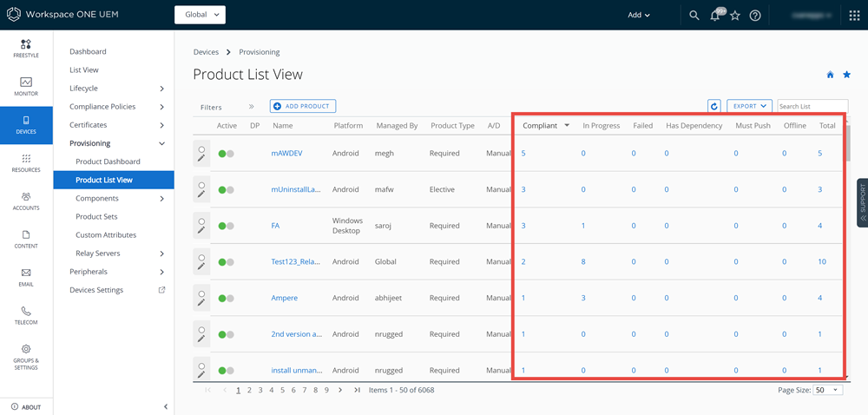Image resolution: width=868 pixels, height=415 pixels.
Task: Go to page 2 of results
Action: tap(250, 390)
